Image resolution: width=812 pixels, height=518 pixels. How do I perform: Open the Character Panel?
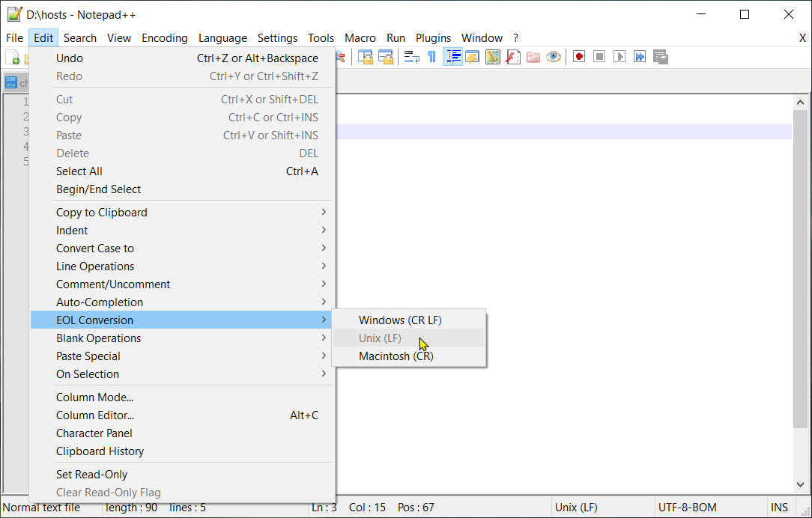(x=182, y=433)
